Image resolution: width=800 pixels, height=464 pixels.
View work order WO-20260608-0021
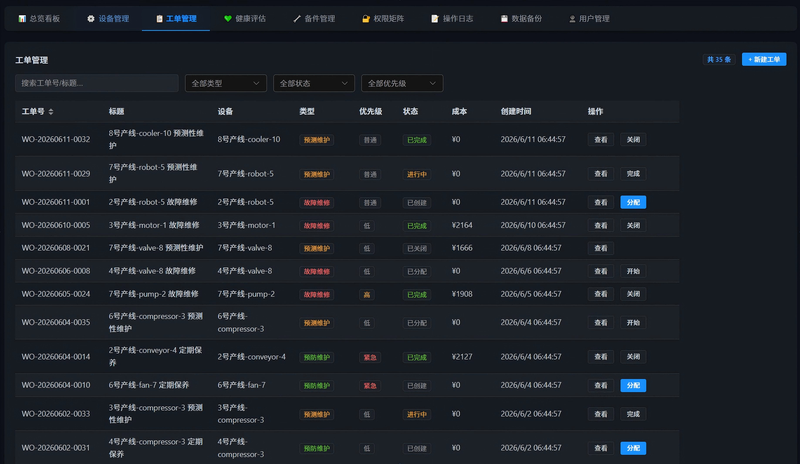point(601,249)
